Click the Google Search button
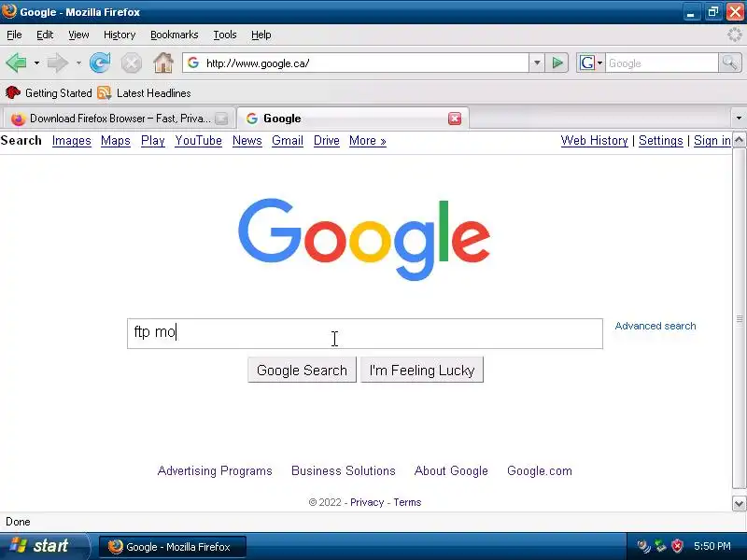Image resolution: width=747 pixels, height=560 pixels. point(302,370)
